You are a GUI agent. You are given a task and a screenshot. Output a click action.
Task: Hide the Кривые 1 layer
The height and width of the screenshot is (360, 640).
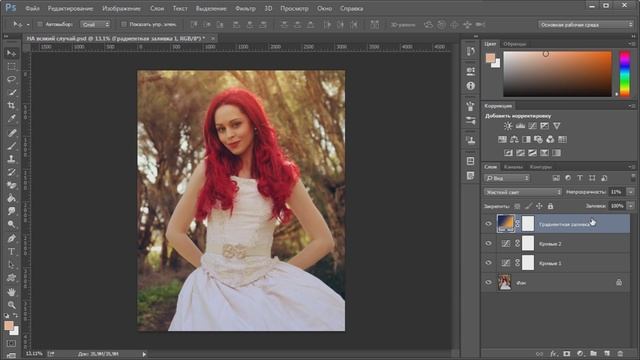tap(488, 263)
